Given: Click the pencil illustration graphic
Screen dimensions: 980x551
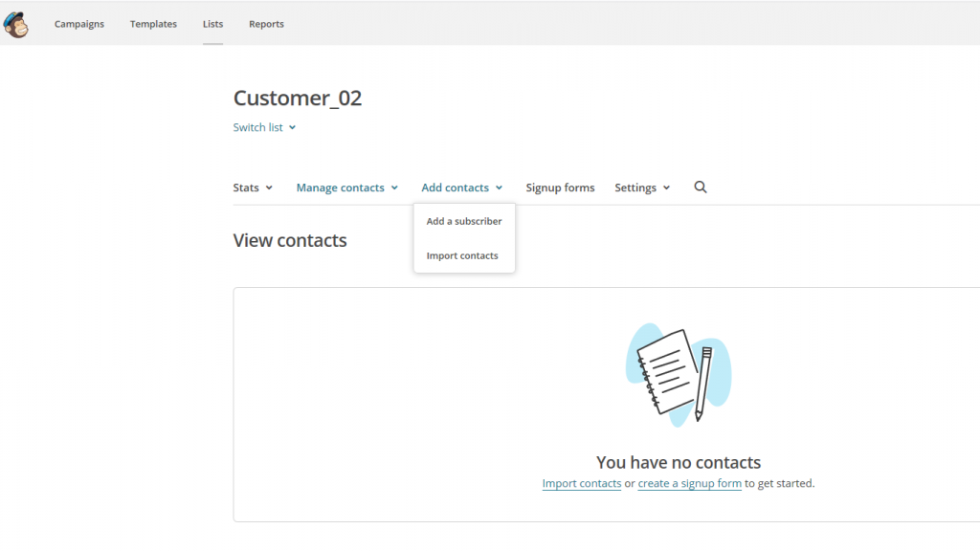Looking at the screenshot, I should [x=703, y=384].
